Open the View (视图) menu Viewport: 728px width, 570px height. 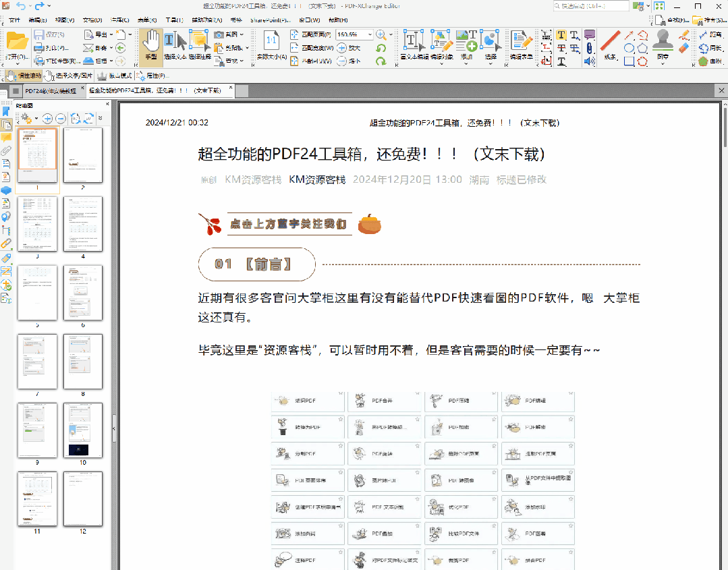coord(65,20)
